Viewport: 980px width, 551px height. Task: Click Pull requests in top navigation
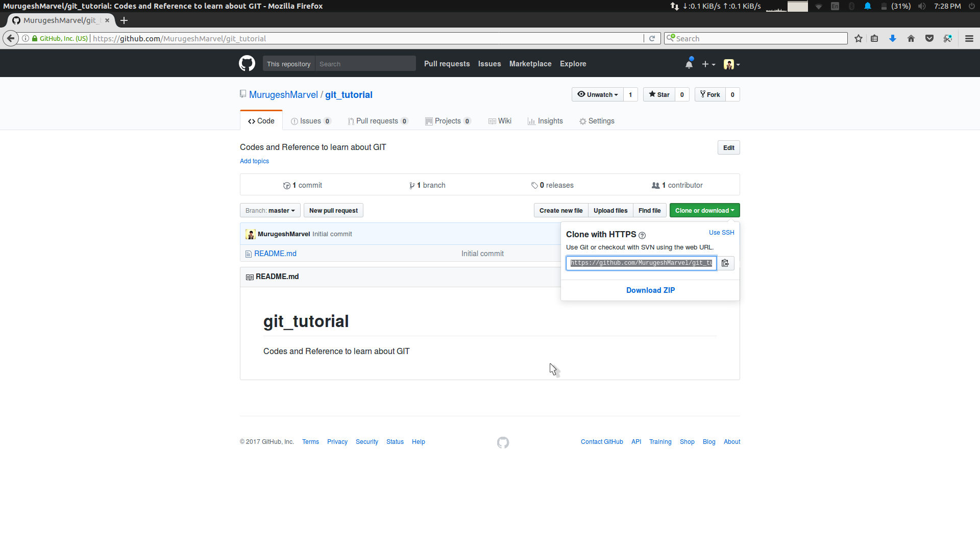[447, 64]
